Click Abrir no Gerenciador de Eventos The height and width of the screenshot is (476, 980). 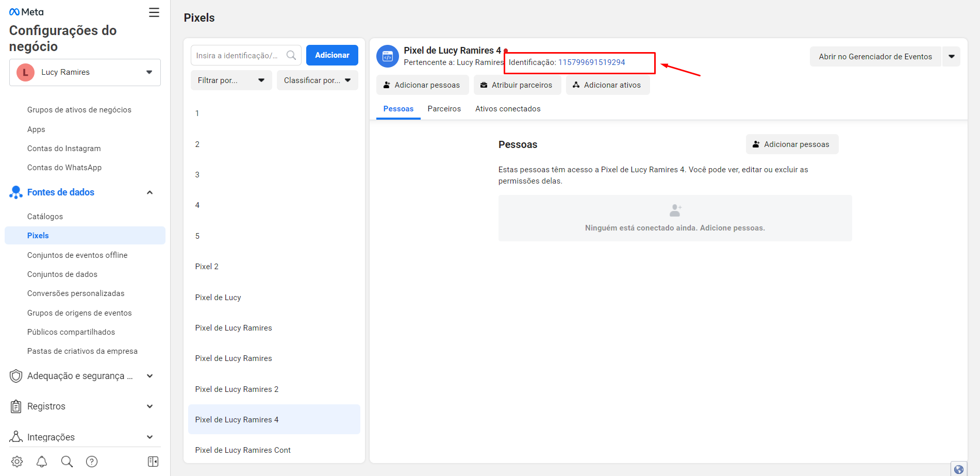[x=875, y=57]
